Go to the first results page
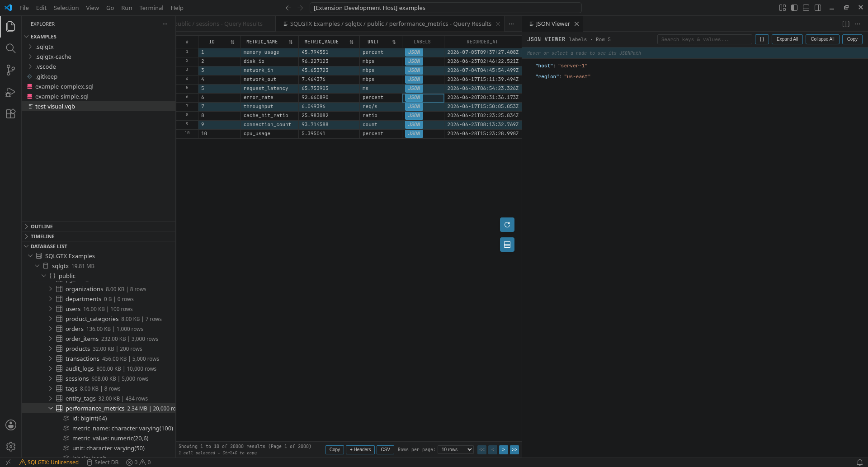Screen dimensions: 868x467 pos(482,450)
